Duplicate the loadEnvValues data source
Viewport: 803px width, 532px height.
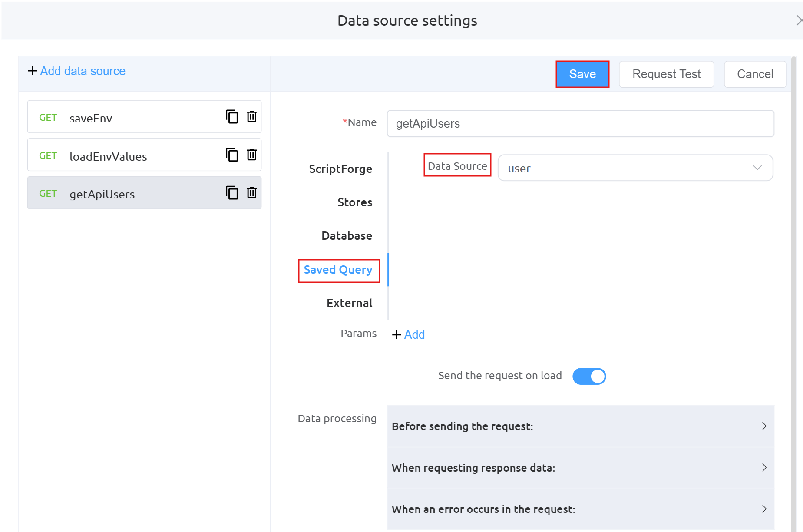point(232,155)
